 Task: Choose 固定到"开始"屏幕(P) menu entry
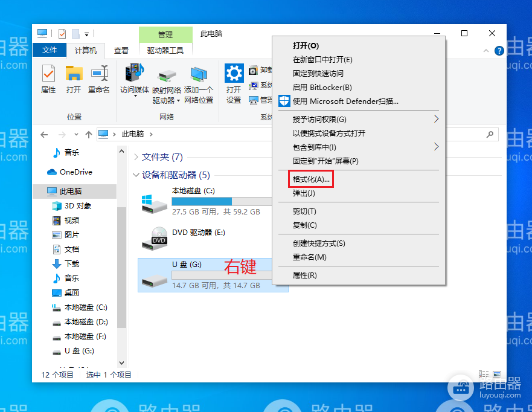click(359, 161)
